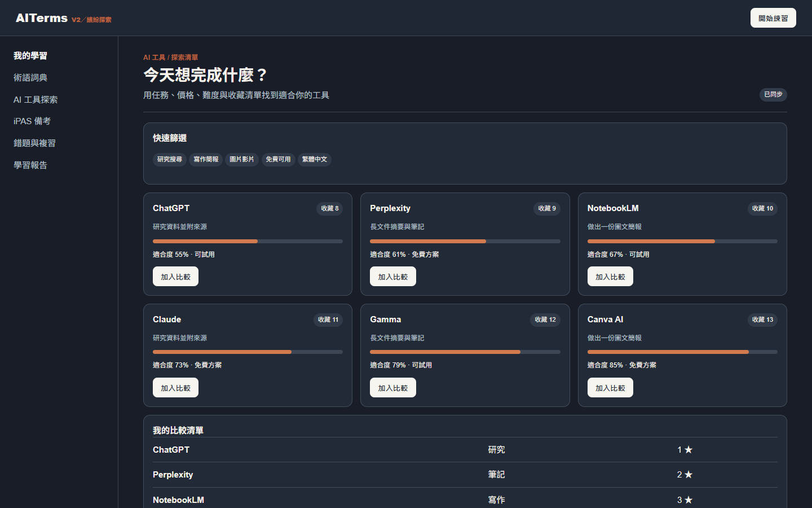812x508 pixels.
Task: Add Canva AI to comparison list
Action: (610, 388)
